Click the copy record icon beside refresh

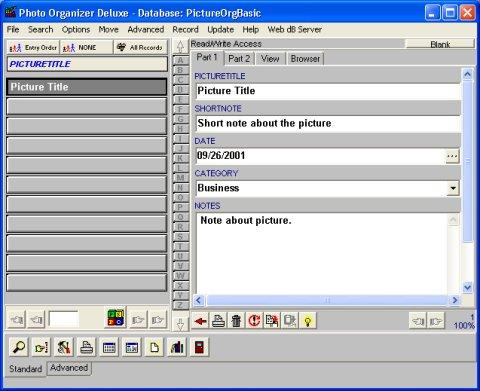(272, 321)
